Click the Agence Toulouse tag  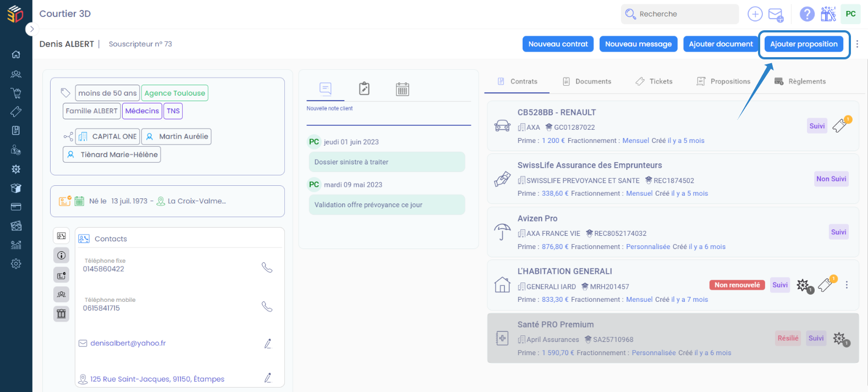(175, 93)
